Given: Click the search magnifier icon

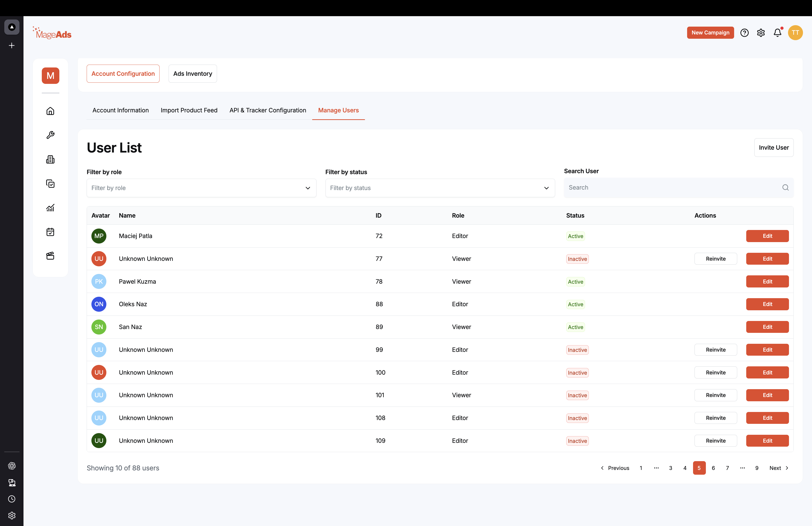Looking at the screenshot, I should click(x=785, y=187).
